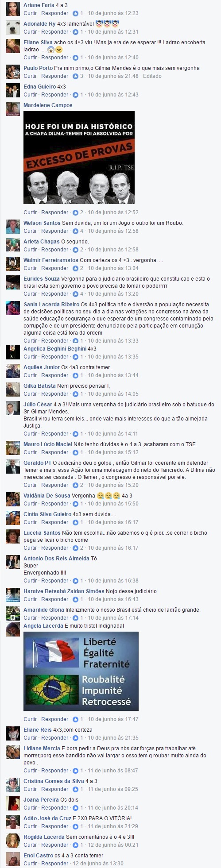This screenshot has width=221, height=868.
Task: Click like icon under Geraldo PT comment
Action: [75, 485]
